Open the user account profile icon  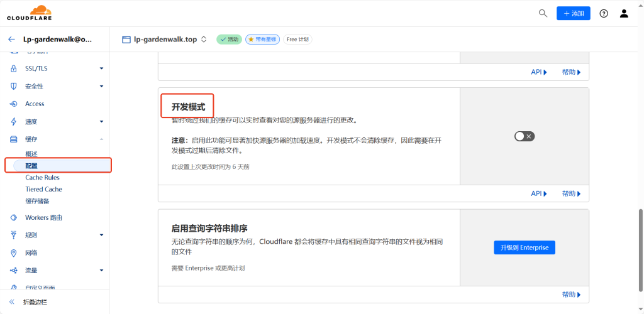pyautogui.click(x=624, y=14)
